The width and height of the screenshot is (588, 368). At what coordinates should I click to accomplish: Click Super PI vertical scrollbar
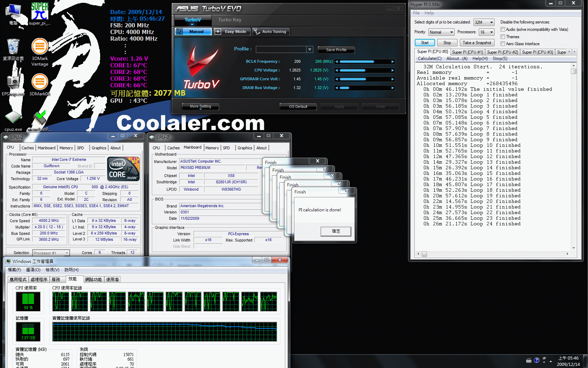coord(573,157)
